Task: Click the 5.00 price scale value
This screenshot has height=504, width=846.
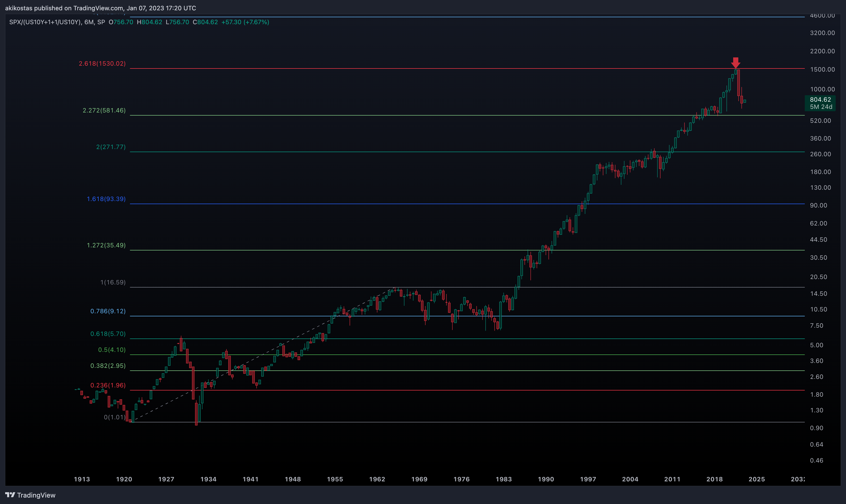Action: click(x=816, y=345)
